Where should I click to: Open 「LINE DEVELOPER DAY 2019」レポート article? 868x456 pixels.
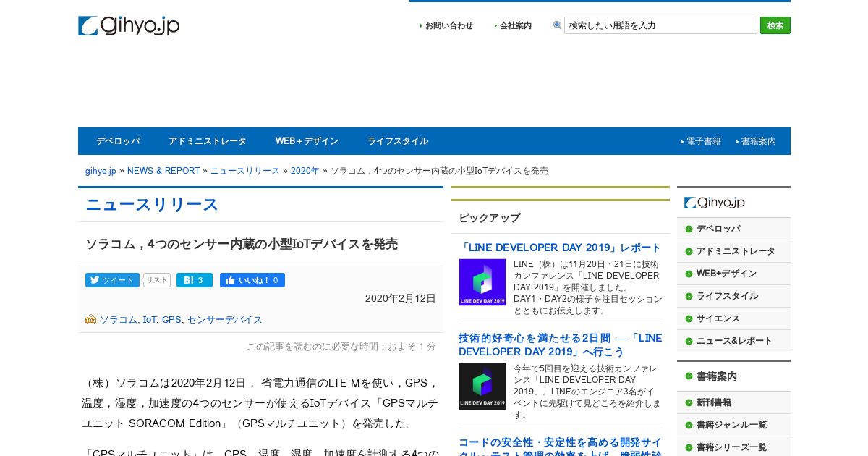pos(560,248)
